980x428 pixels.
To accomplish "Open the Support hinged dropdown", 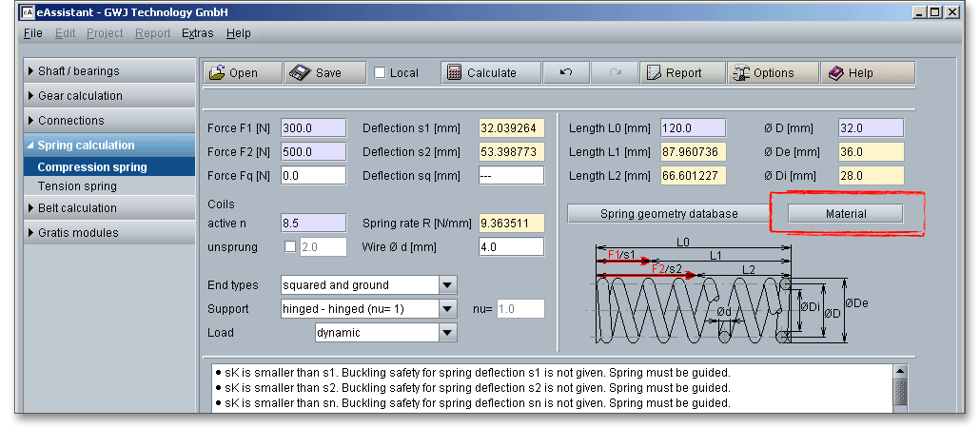I will point(447,309).
